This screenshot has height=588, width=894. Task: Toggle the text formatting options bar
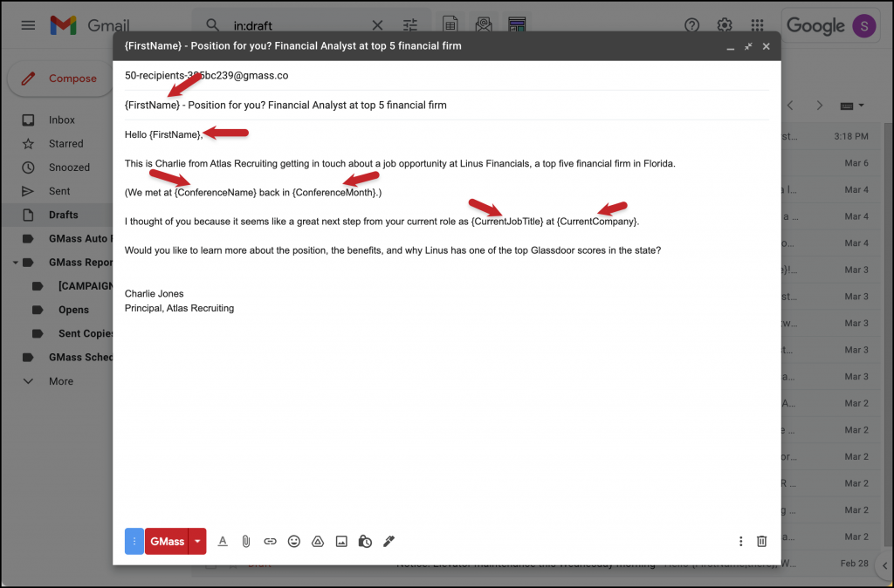(x=223, y=541)
